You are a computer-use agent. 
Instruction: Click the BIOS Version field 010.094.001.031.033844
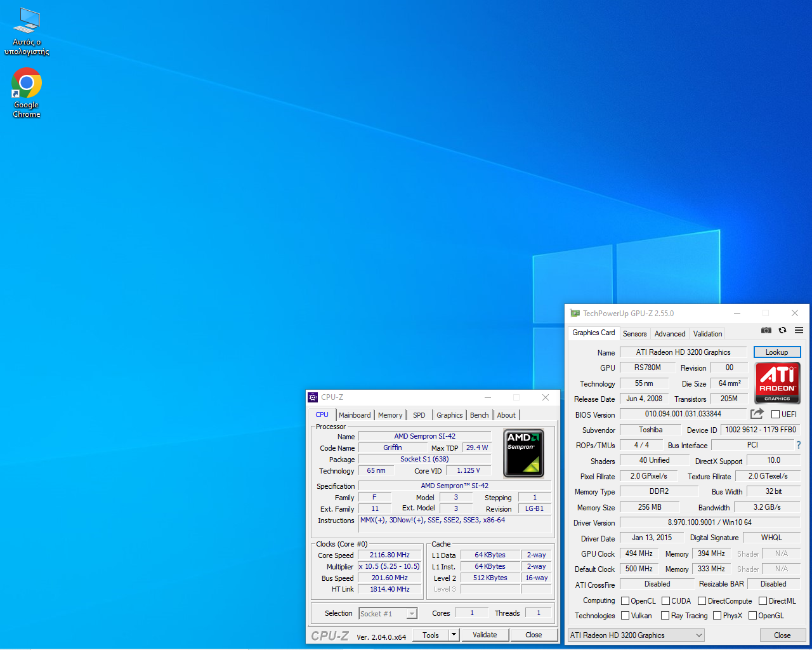click(x=683, y=414)
